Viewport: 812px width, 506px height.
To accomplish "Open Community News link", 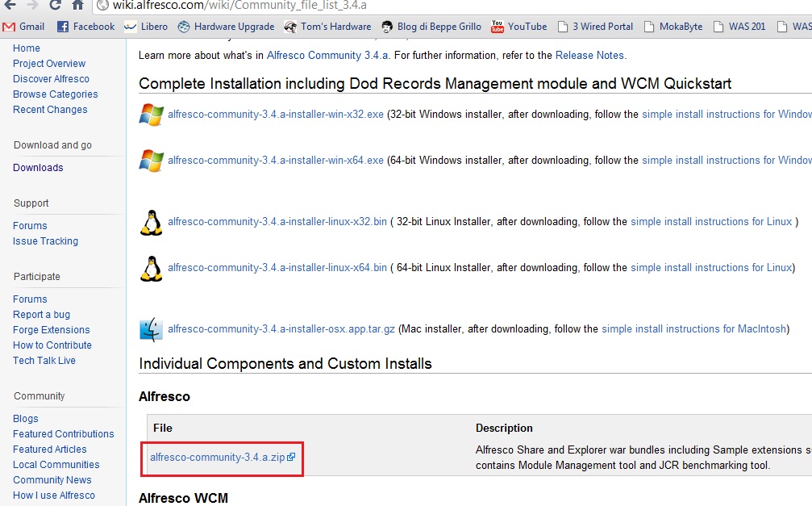I will pyautogui.click(x=52, y=479).
